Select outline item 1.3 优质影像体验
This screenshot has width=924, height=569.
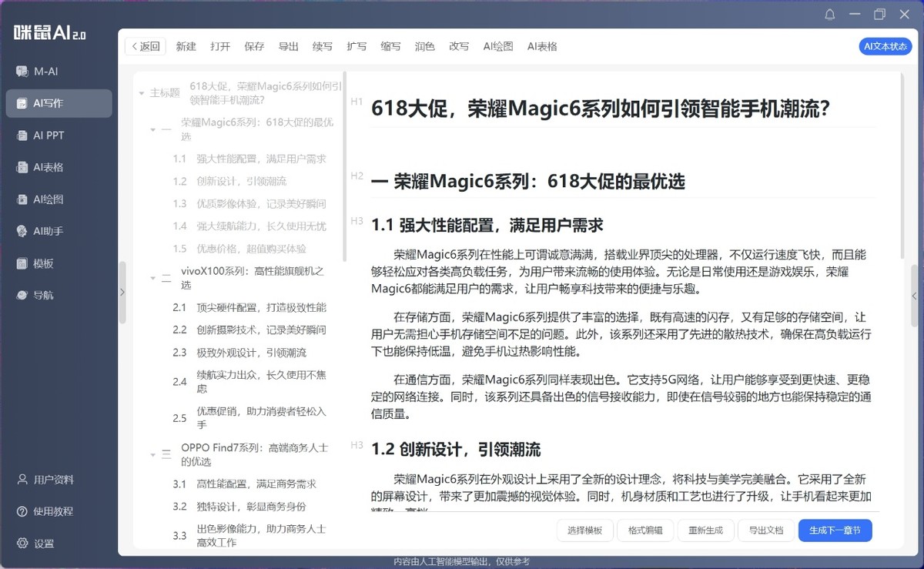(249, 204)
